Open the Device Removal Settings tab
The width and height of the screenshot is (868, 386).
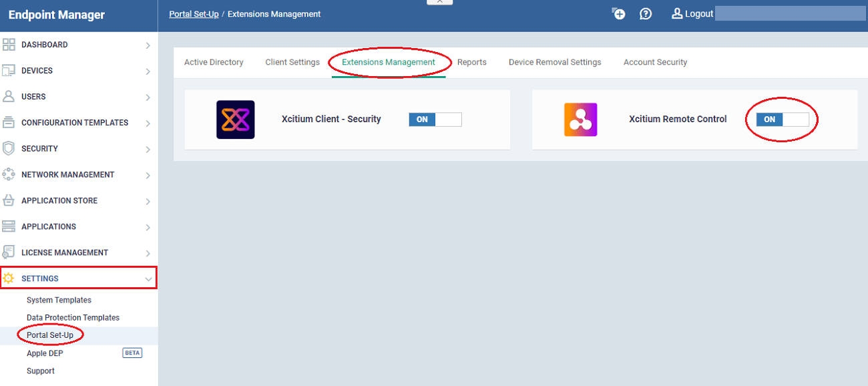555,62
